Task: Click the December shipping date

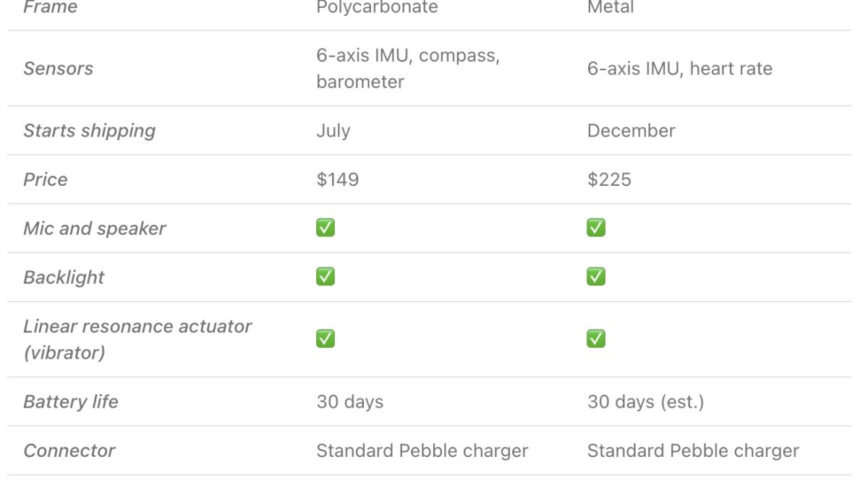Action: pyautogui.click(x=631, y=131)
